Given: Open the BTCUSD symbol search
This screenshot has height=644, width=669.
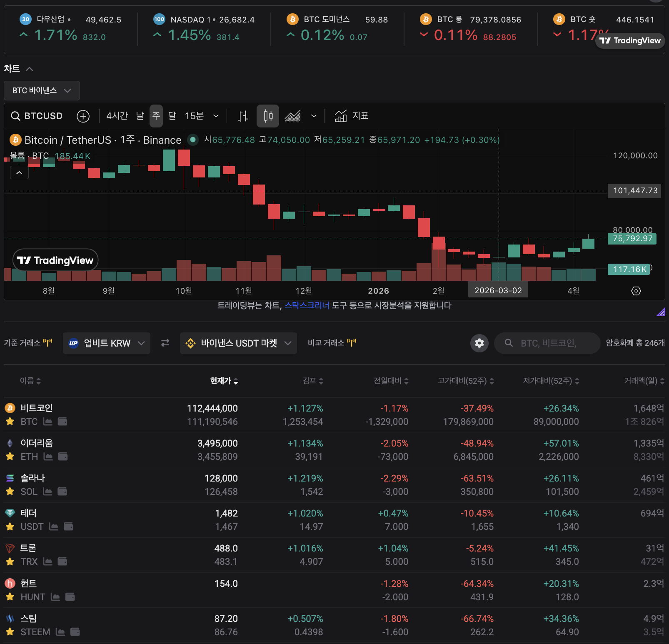Looking at the screenshot, I should 37,116.
